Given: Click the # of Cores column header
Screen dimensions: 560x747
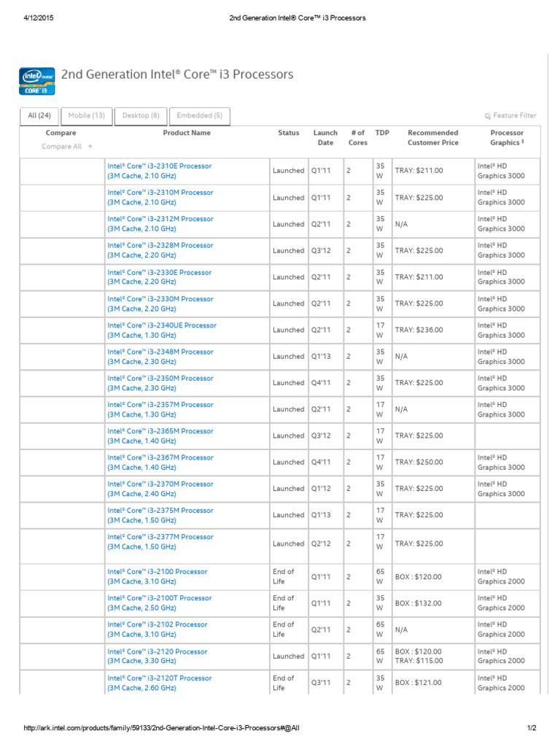Looking at the screenshot, I should (x=358, y=138).
